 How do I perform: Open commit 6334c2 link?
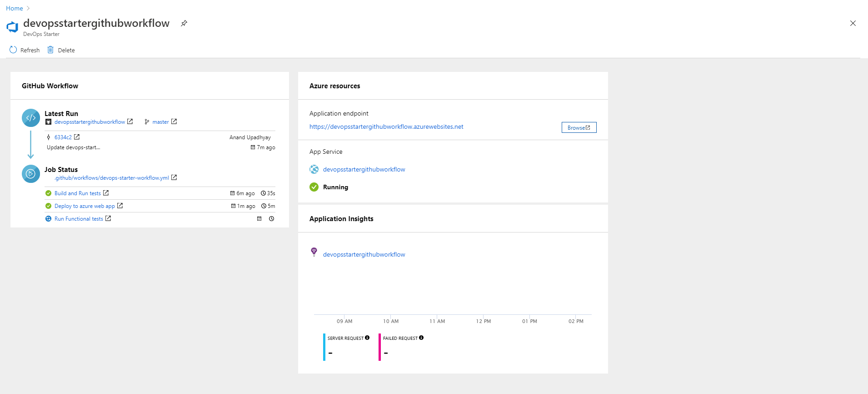[x=63, y=137]
